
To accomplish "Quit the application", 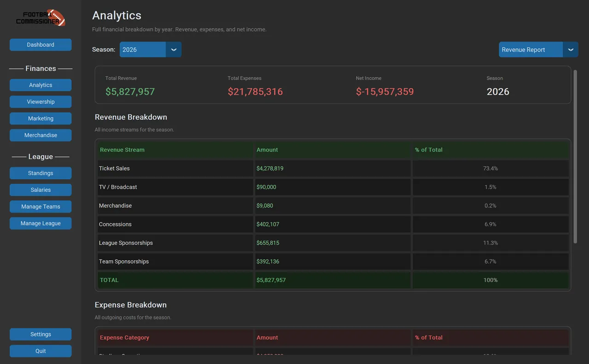I will pyautogui.click(x=40, y=351).
